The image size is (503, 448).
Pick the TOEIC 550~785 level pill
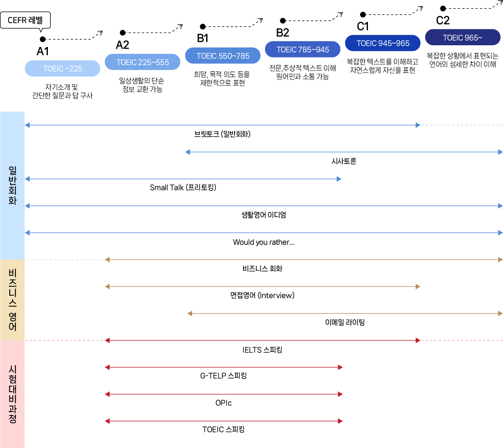pos(223,56)
